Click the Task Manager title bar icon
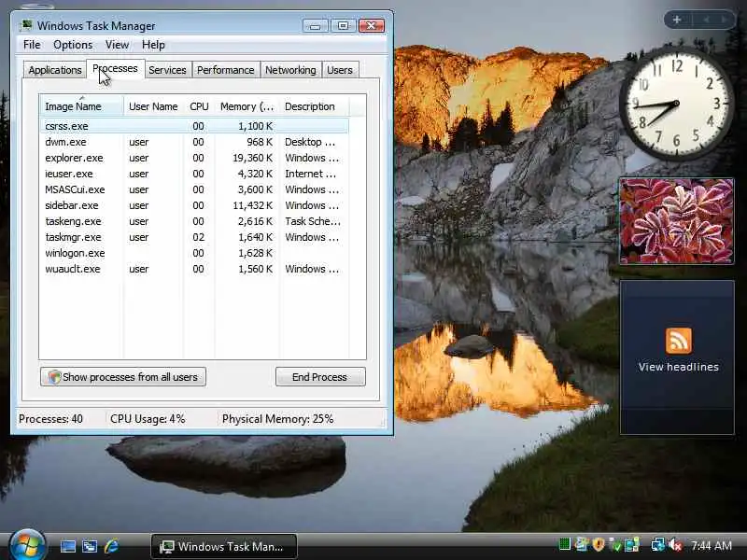Viewport: 747px width, 560px height. tap(27, 25)
